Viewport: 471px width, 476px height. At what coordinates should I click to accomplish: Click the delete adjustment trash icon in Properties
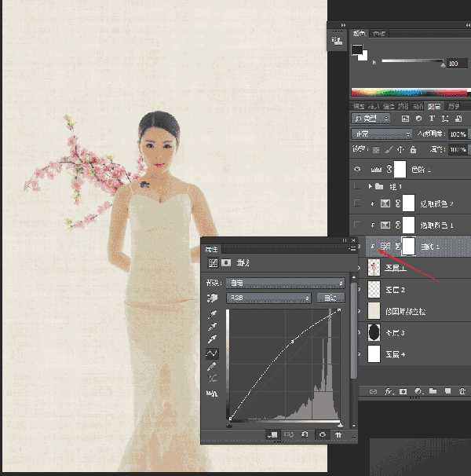pyautogui.click(x=338, y=434)
